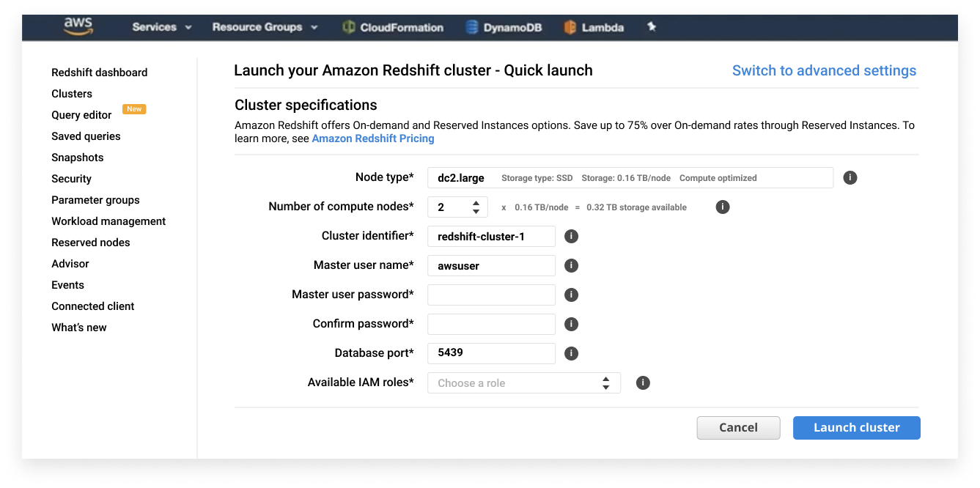Viewport: 980px width, 488px height.
Task: Expand the Services dropdown menu
Action: (161, 27)
